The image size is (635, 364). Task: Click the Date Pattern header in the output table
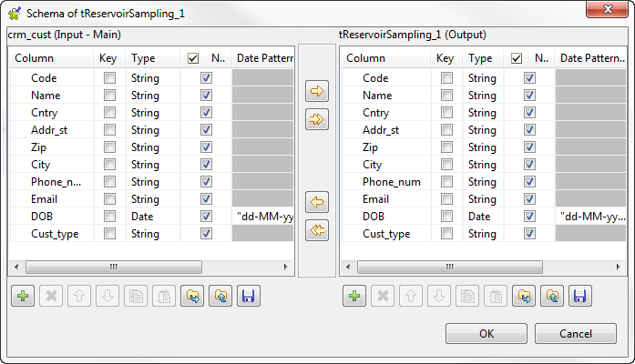coord(589,58)
